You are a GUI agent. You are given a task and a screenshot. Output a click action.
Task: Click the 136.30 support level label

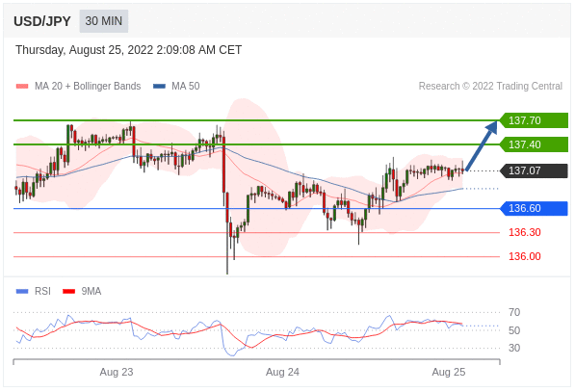pos(524,232)
